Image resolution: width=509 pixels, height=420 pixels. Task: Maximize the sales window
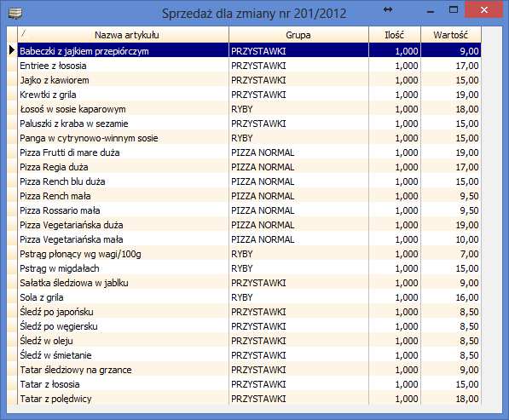tap(454, 9)
